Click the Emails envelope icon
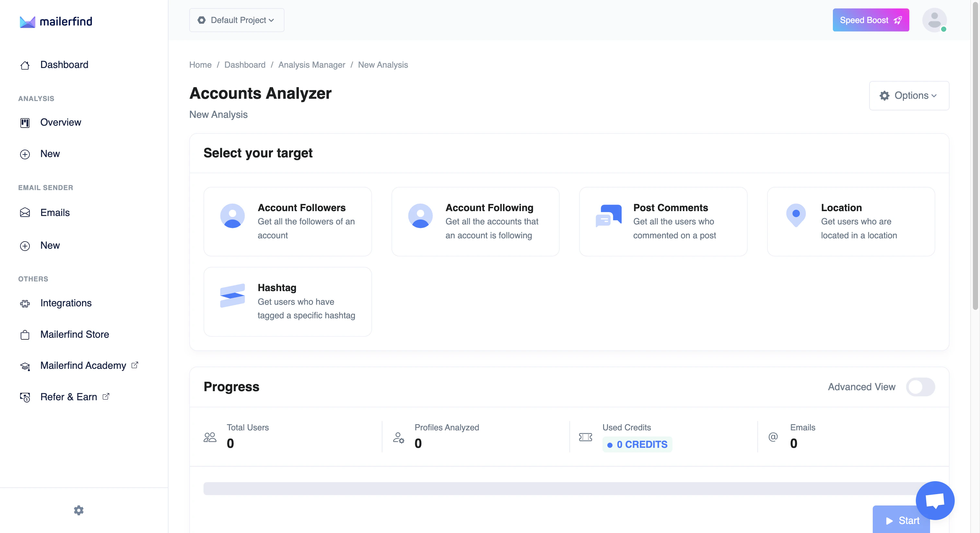 pos(25,212)
